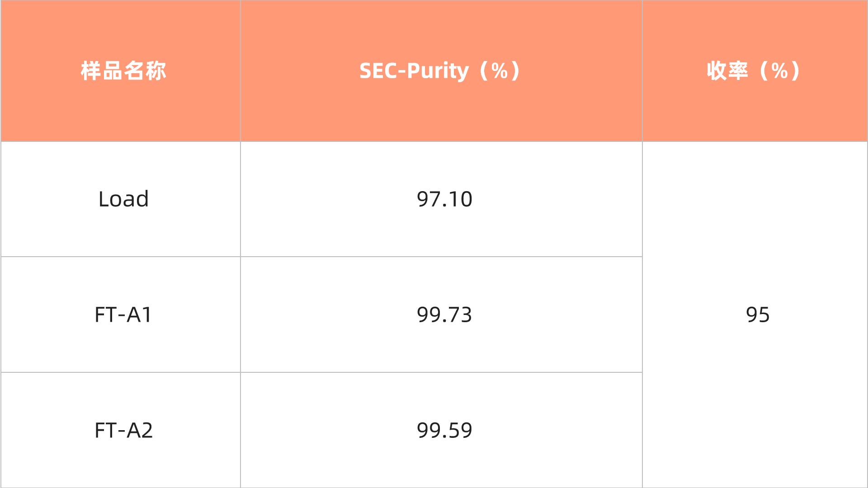Click the 样品名称 header text
Screen dimensions: 868x488
pos(123,71)
